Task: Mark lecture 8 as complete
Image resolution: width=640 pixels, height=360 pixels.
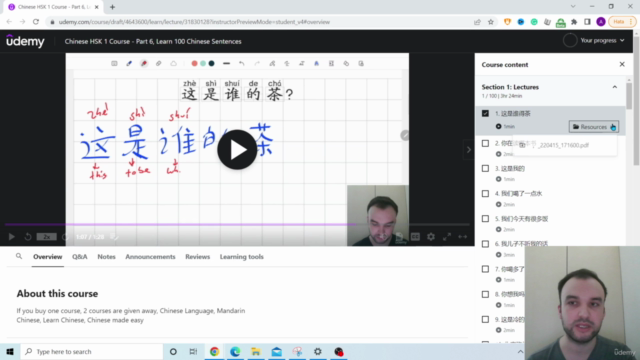Action: coord(485,294)
